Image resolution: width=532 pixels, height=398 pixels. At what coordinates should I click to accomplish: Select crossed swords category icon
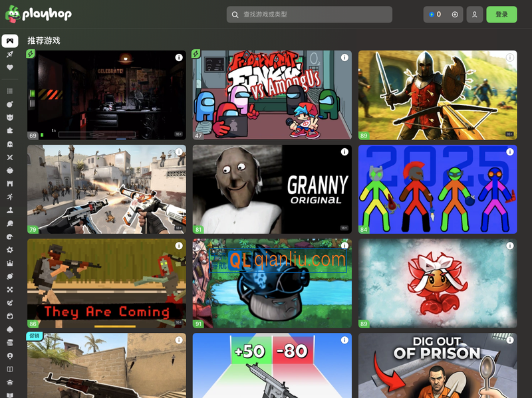pos(10,157)
